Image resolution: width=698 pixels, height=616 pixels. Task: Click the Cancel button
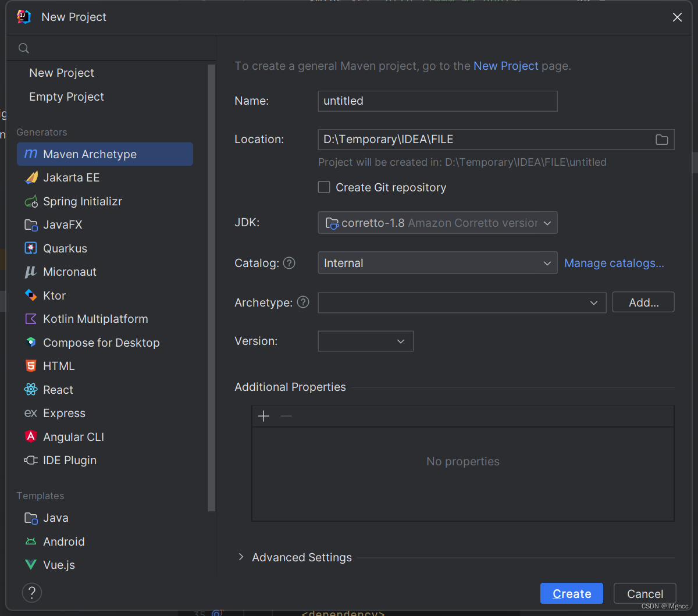pyautogui.click(x=644, y=593)
